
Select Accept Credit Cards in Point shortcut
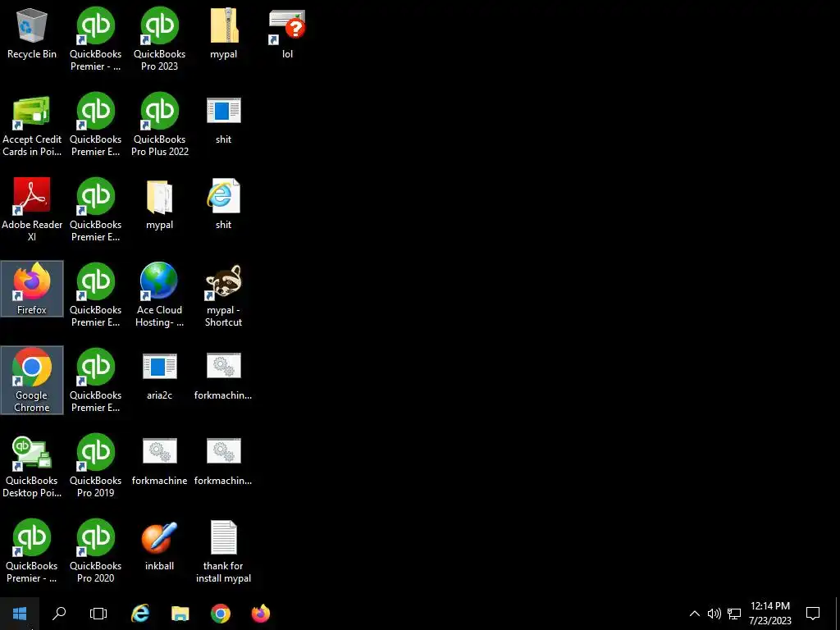click(x=32, y=126)
